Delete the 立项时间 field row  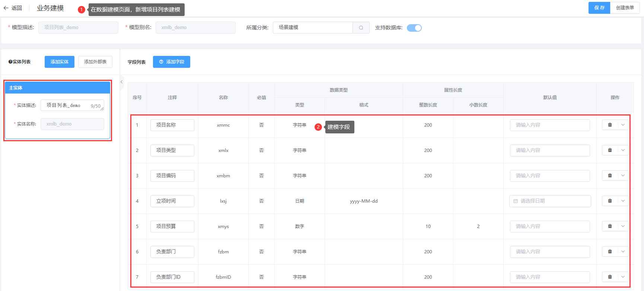pyautogui.click(x=610, y=201)
